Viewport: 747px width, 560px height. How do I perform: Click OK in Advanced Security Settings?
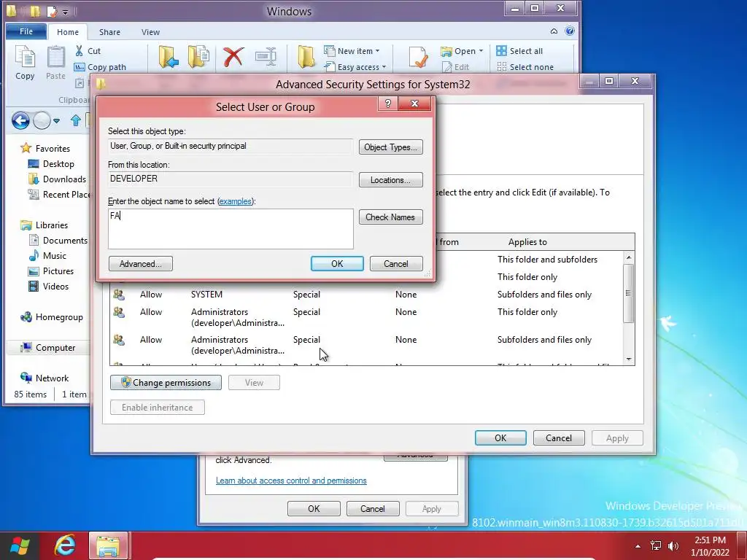pos(500,438)
